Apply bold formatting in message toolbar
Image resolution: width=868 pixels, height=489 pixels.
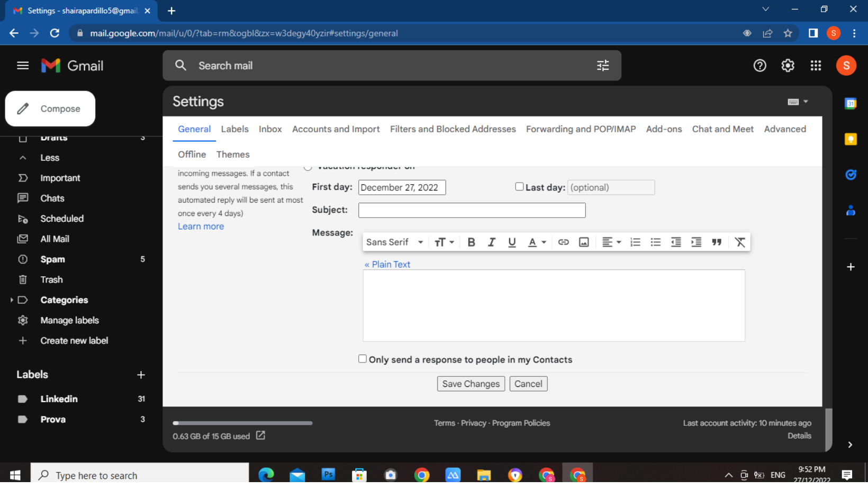pos(471,242)
